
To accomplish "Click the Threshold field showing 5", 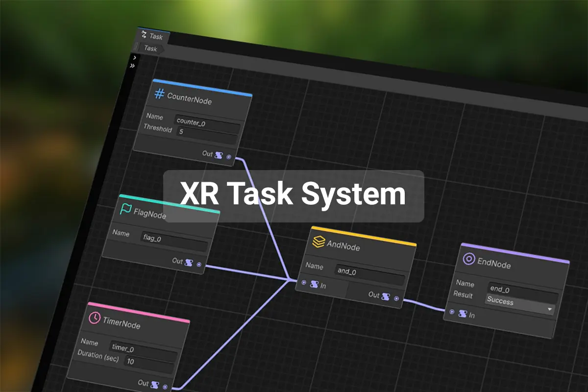I will (x=207, y=135).
